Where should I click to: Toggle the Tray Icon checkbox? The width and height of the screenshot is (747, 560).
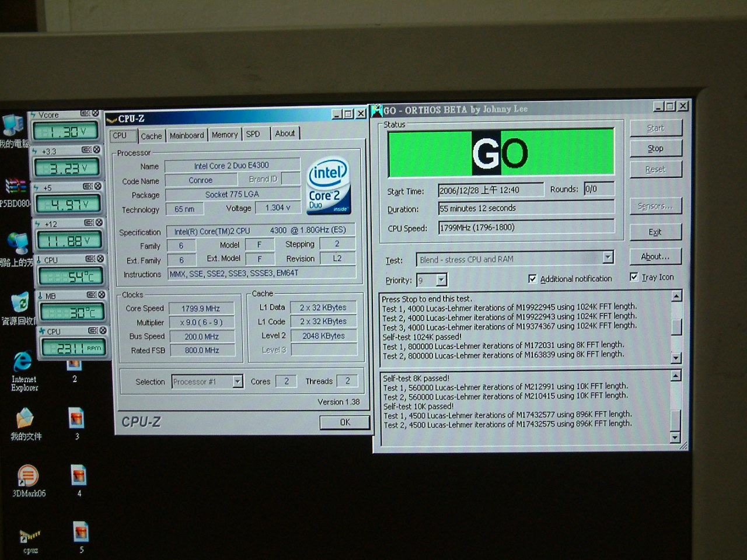click(x=634, y=277)
